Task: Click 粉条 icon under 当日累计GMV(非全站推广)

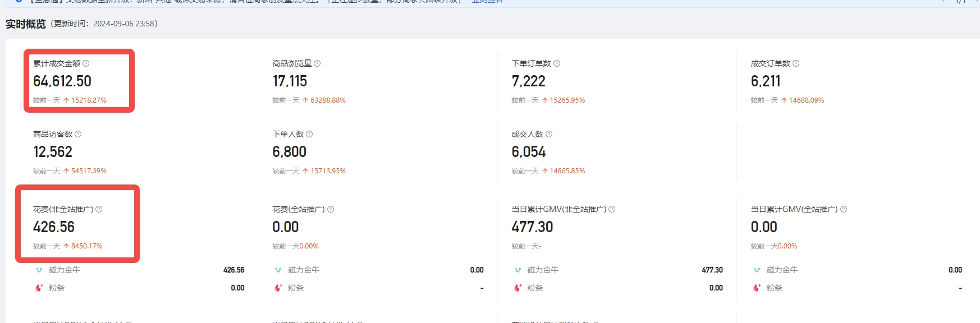Action: click(x=518, y=288)
